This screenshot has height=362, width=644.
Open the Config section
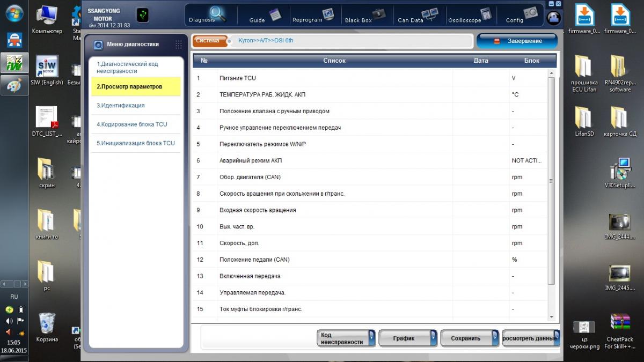522,16
